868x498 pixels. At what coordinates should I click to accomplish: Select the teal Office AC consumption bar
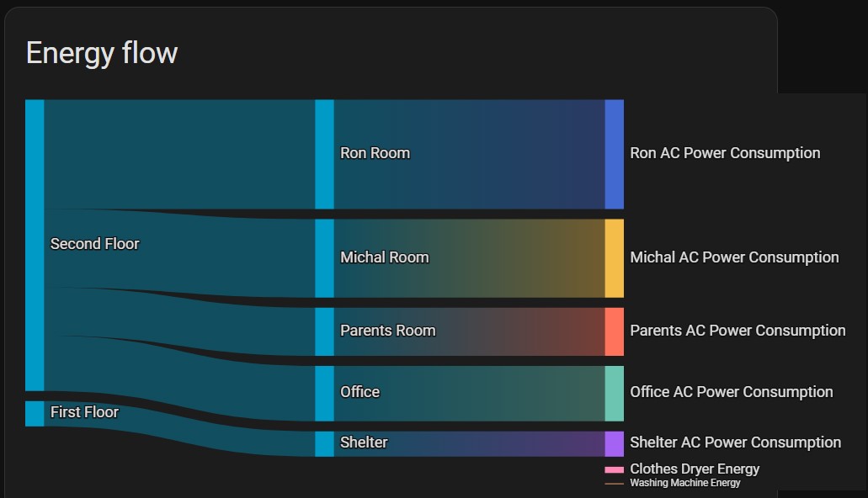pyautogui.click(x=614, y=393)
